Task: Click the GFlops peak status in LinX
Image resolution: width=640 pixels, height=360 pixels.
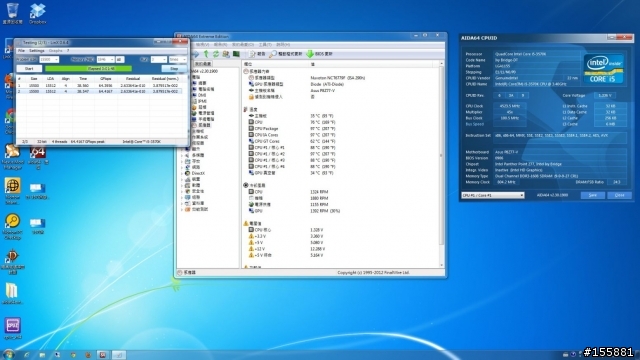Action: (x=88, y=142)
